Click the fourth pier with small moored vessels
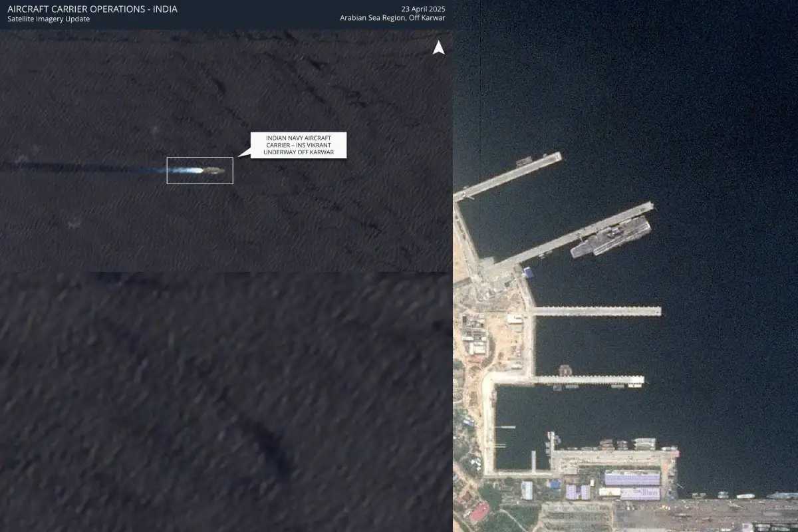798x532 pixels. tap(585, 380)
